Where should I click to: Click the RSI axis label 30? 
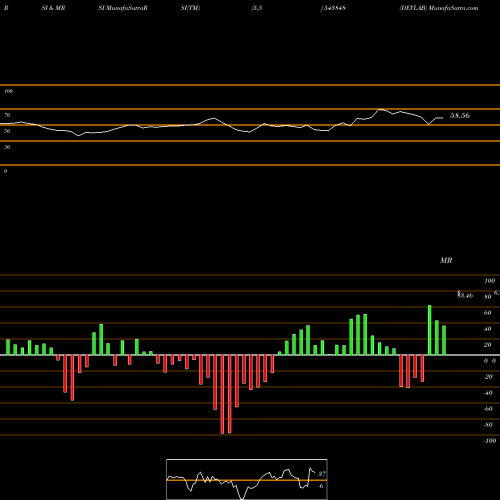pos(7,147)
